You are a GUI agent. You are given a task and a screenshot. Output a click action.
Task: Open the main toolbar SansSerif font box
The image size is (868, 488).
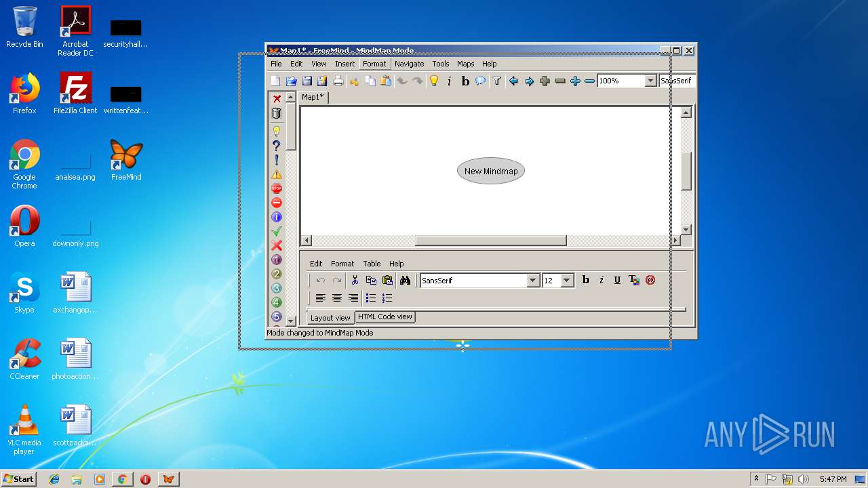(x=677, y=81)
